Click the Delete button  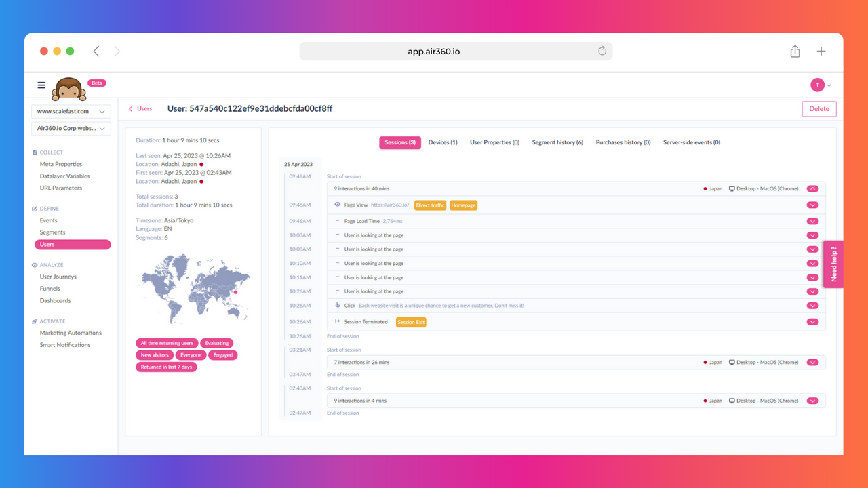[x=819, y=108]
